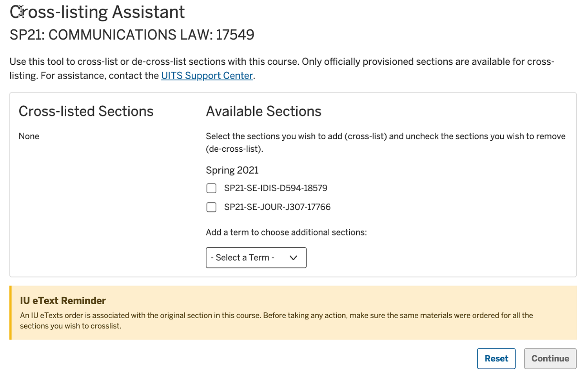Viewport: 588px width, 392px height.
Task: Click the SP21-SE-JOUR-J307-17766 label text
Action: [277, 207]
